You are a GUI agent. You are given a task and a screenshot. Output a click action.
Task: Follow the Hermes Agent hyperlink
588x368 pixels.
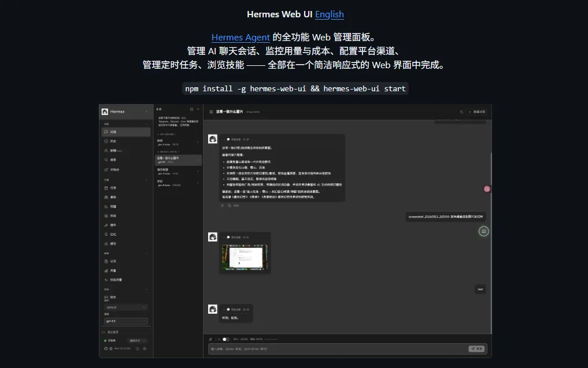(x=241, y=37)
